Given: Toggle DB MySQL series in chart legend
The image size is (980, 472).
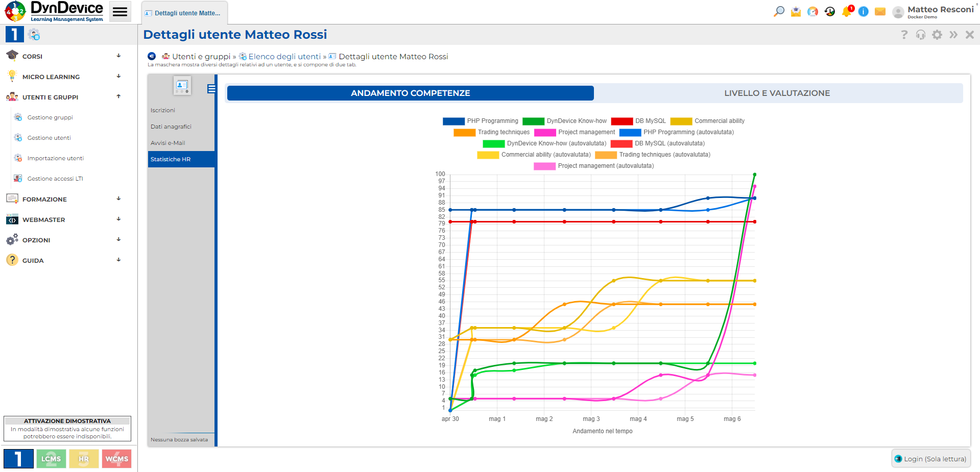Looking at the screenshot, I should pos(639,121).
